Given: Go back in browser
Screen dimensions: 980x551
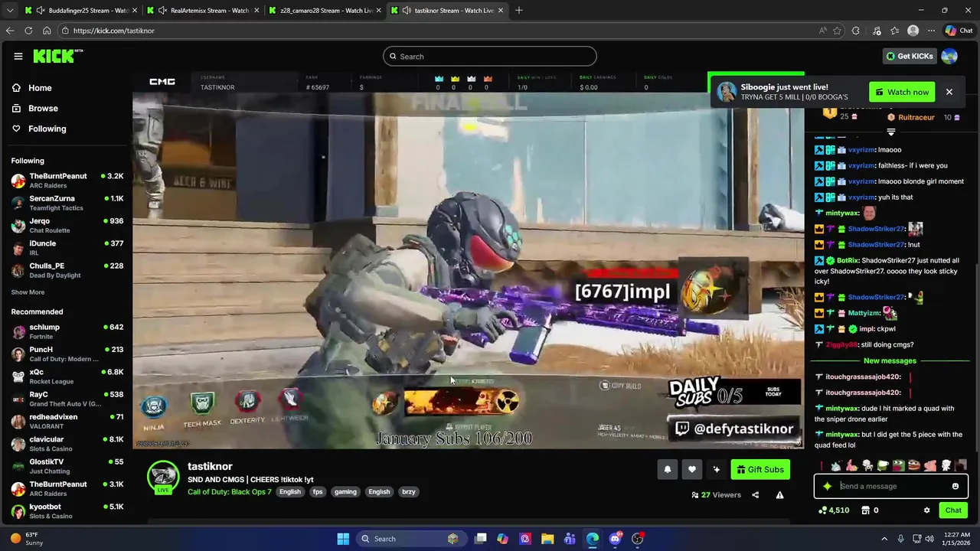Looking at the screenshot, I should pyautogui.click(x=10, y=31).
